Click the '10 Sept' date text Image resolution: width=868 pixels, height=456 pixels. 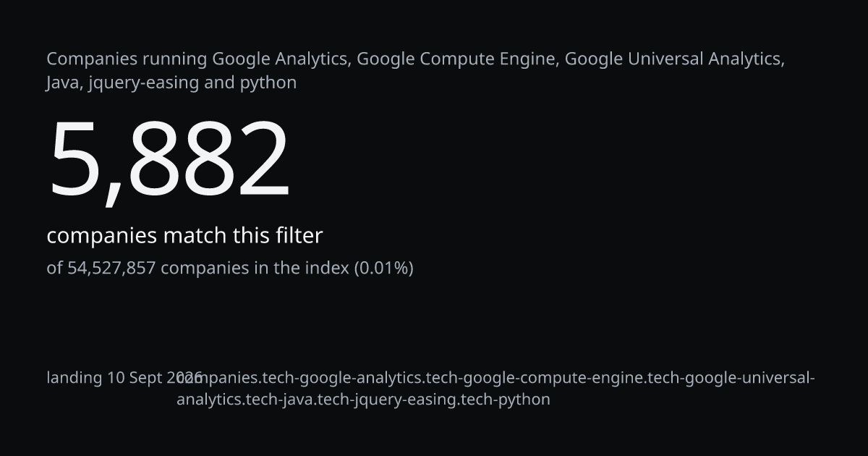coord(135,378)
